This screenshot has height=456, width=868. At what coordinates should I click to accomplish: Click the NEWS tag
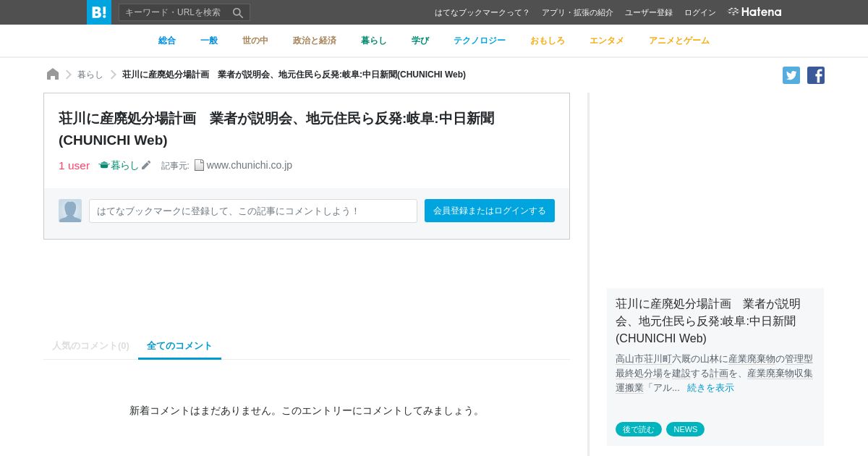(685, 429)
